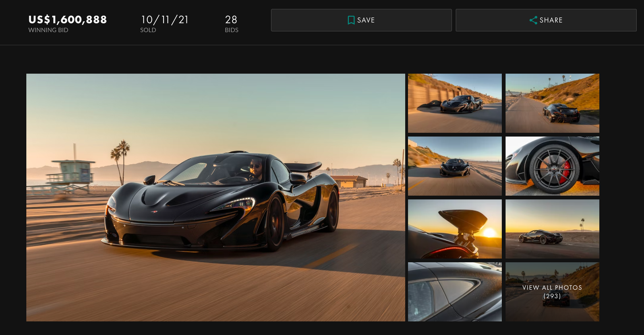Save this auction listing
The image size is (644, 335).
(361, 20)
